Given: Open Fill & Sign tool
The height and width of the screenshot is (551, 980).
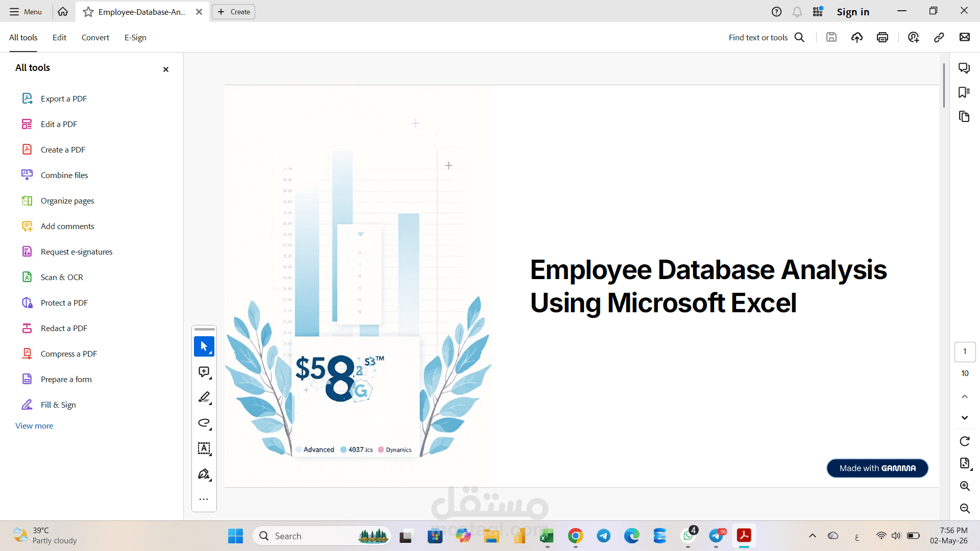Looking at the screenshot, I should pyautogui.click(x=49, y=405).
